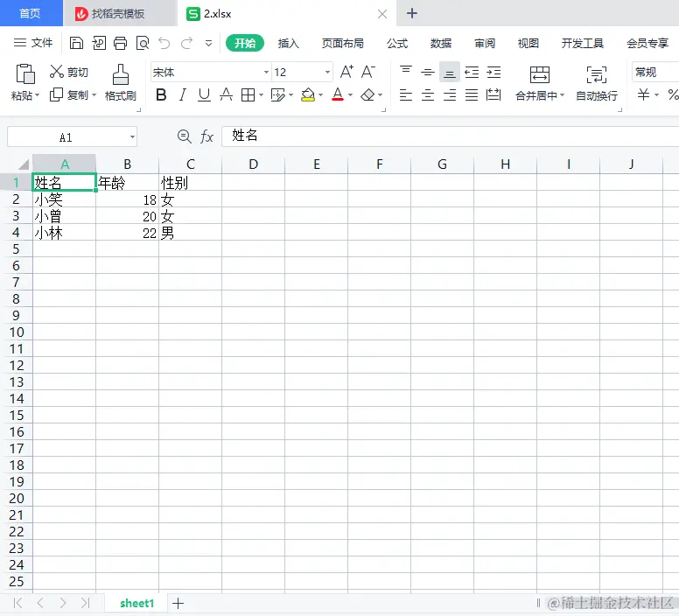This screenshot has width=679, height=616.
Task: Click the fx insert function icon
Action: pos(206,136)
